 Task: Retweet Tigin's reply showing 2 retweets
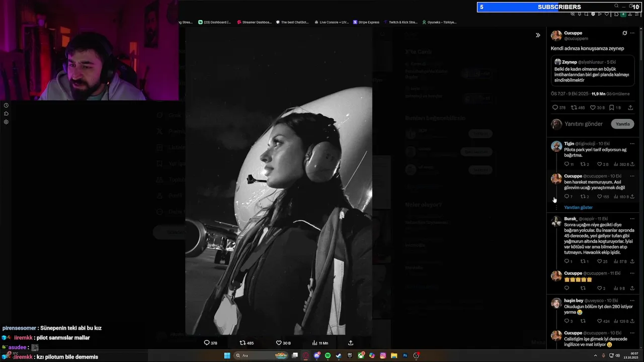tap(583, 164)
